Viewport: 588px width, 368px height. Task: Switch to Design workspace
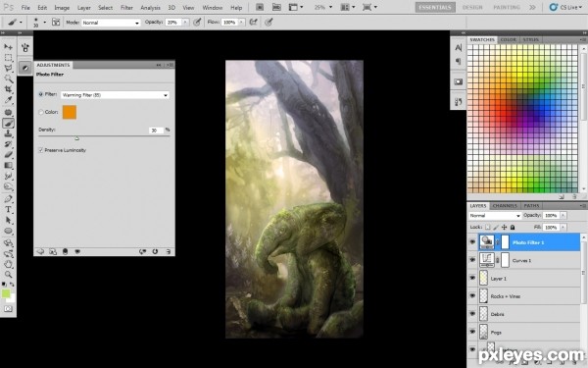pyautogui.click(x=472, y=7)
